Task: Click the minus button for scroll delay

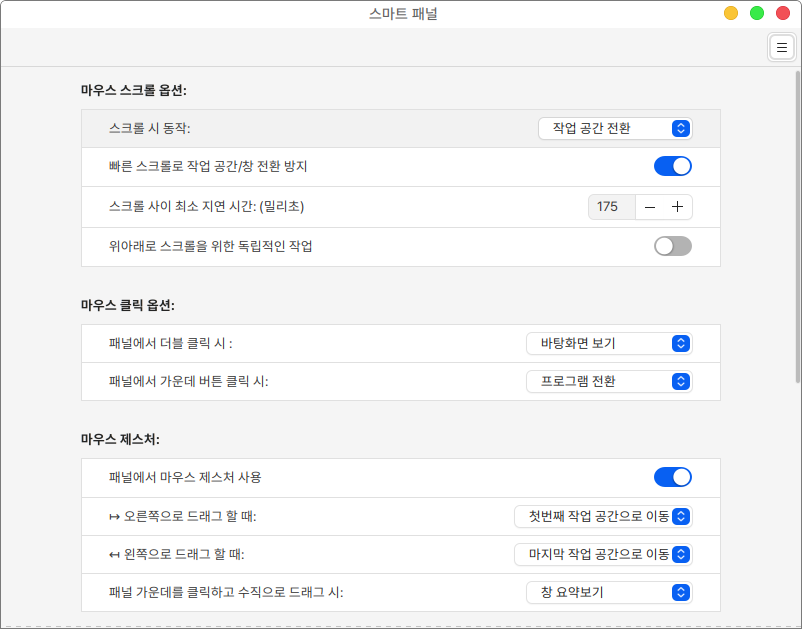Action: pos(650,207)
